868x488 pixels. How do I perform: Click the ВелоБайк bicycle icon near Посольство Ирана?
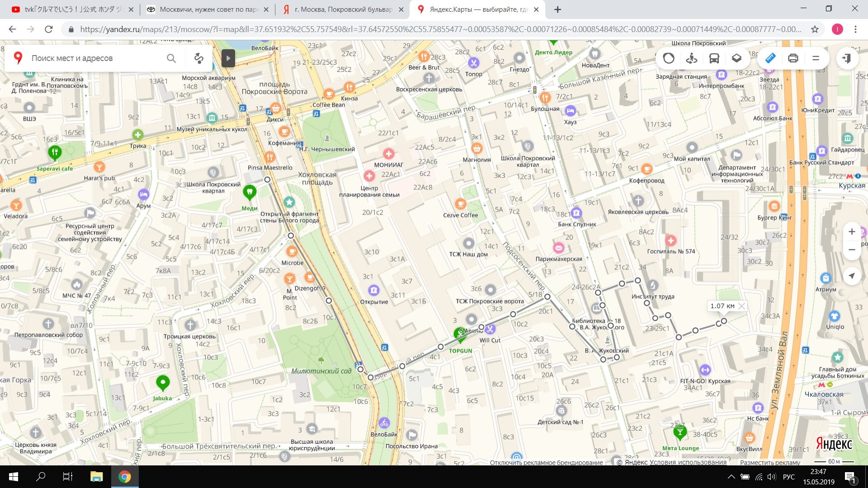(384, 423)
